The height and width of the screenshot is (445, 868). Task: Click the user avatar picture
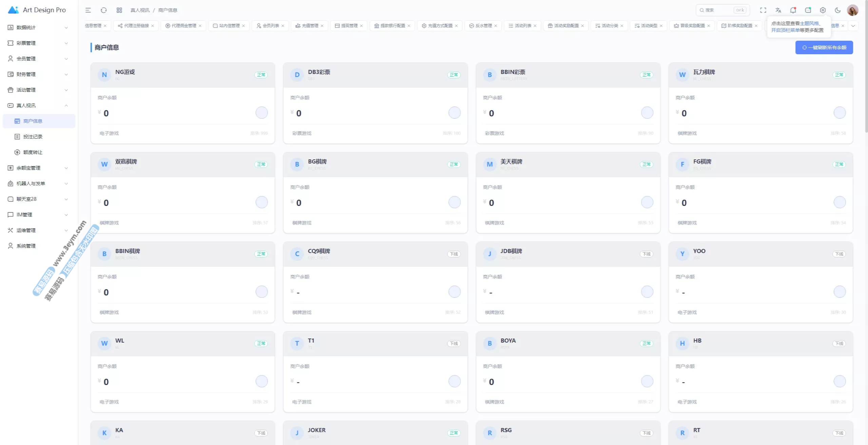tap(852, 10)
